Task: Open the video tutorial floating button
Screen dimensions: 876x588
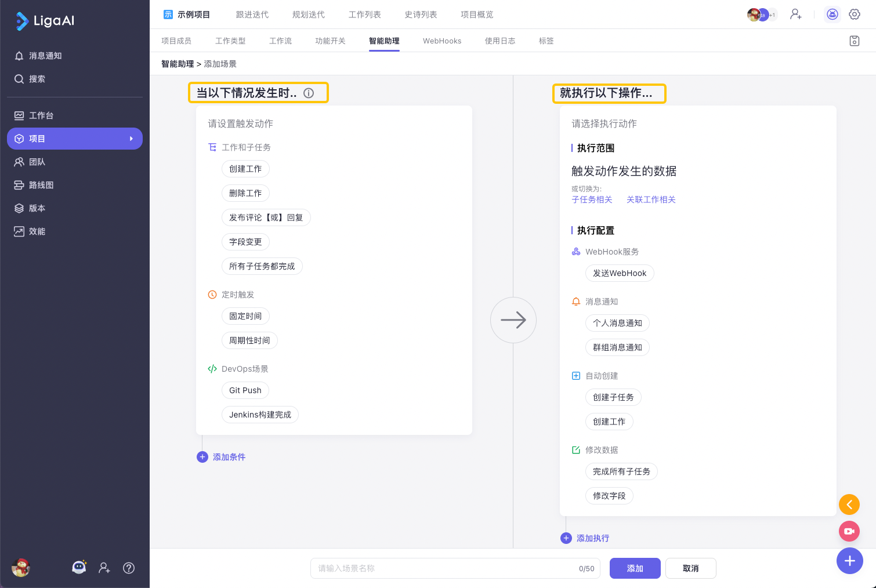Action: (849, 531)
